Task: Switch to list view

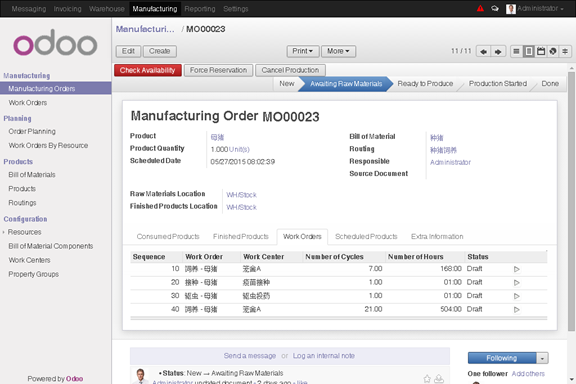Action: click(x=516, y=51)
